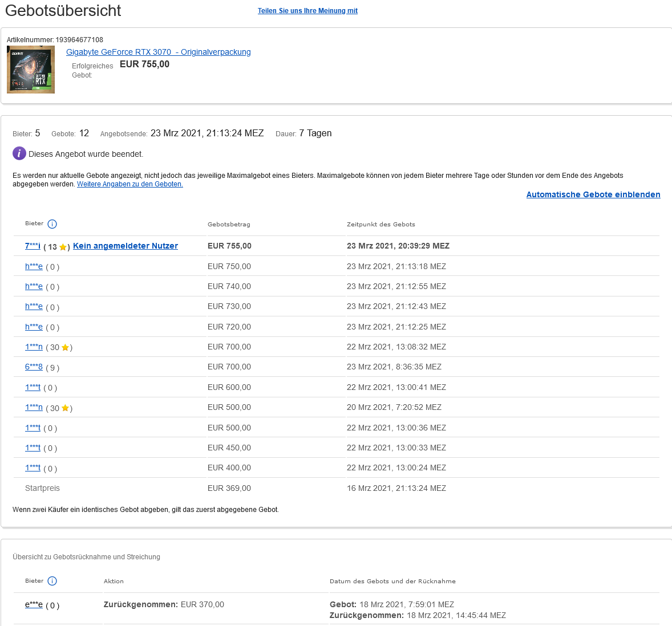Open Weitere Angaben zu den Geboten link

[130, 184]
